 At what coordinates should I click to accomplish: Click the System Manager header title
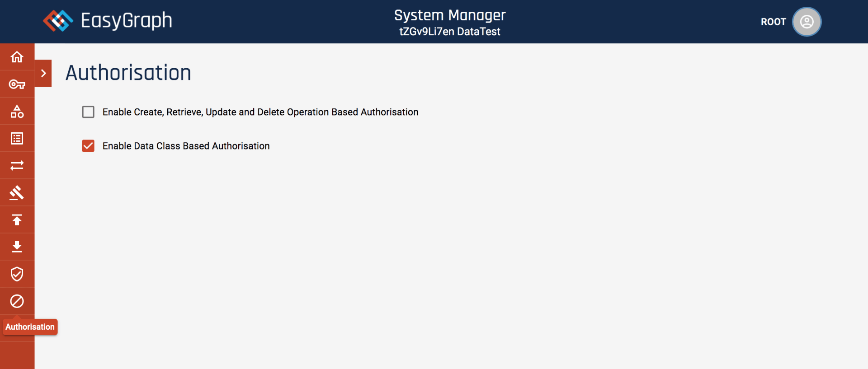pyautogui.click(x=450, y=15)
